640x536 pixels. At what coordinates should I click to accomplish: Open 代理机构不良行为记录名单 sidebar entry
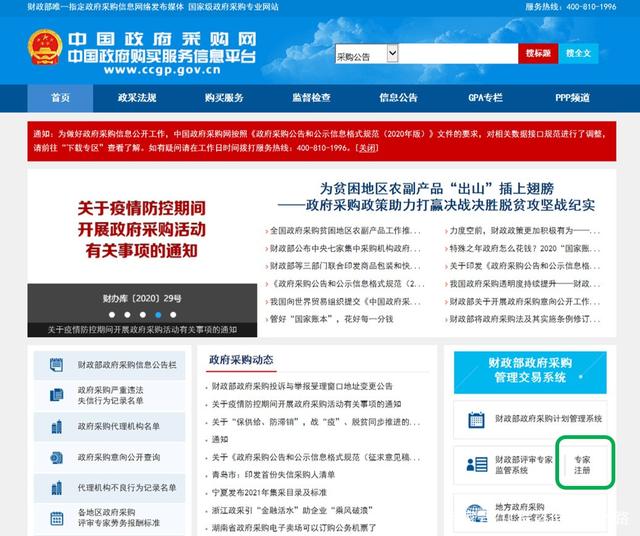coord(109,488)
